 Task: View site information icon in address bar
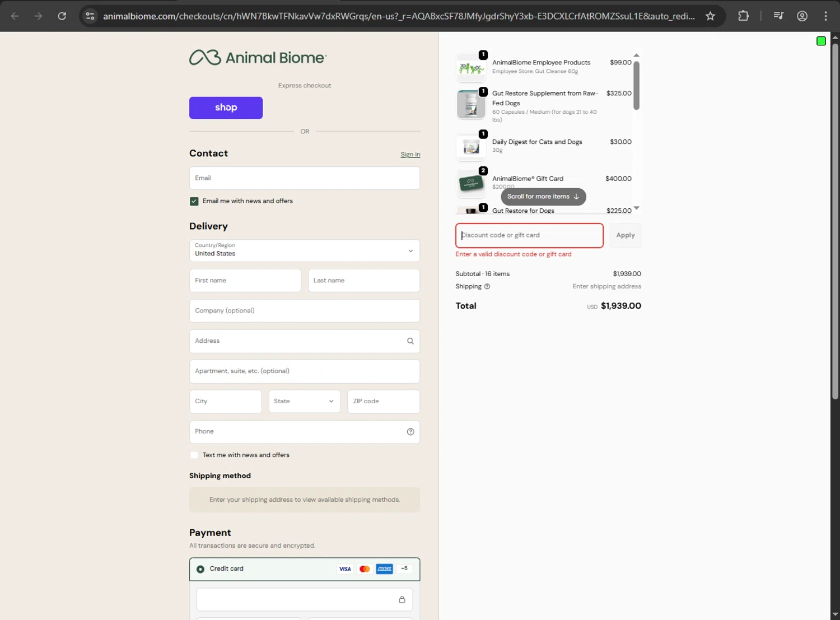tap(90, 16)
